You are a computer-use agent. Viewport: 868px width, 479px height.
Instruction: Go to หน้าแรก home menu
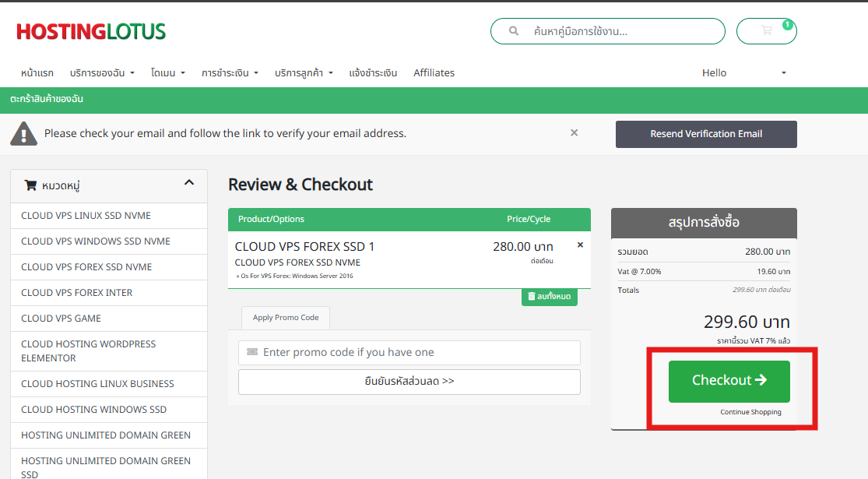pyautogui.click(x=37, y=72)
